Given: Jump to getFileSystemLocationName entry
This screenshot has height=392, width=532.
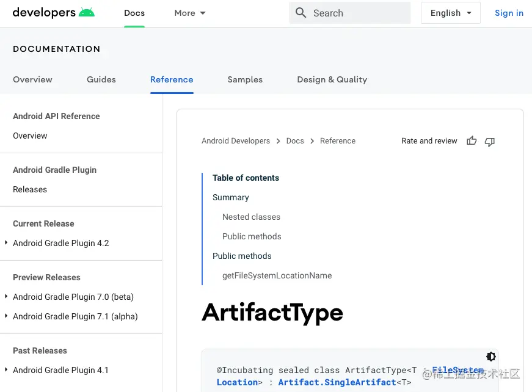Looking at the screenshot, I should pos(277,276).
